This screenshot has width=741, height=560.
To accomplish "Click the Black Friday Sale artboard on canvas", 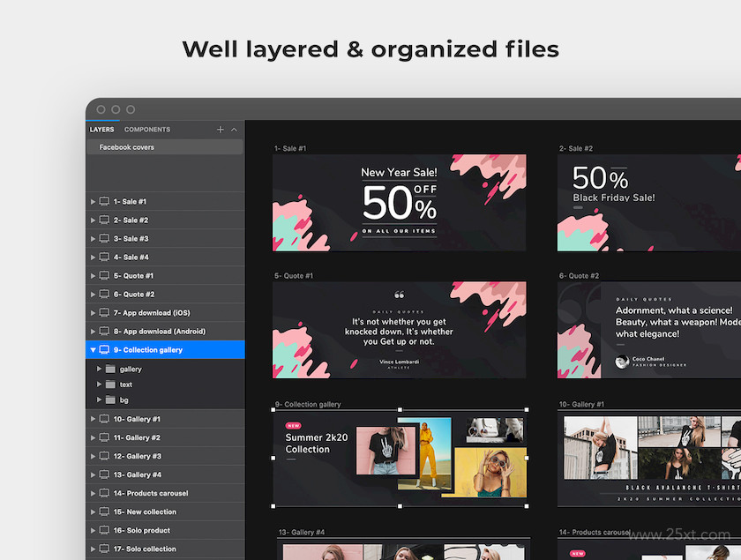I will click(649, 203).
